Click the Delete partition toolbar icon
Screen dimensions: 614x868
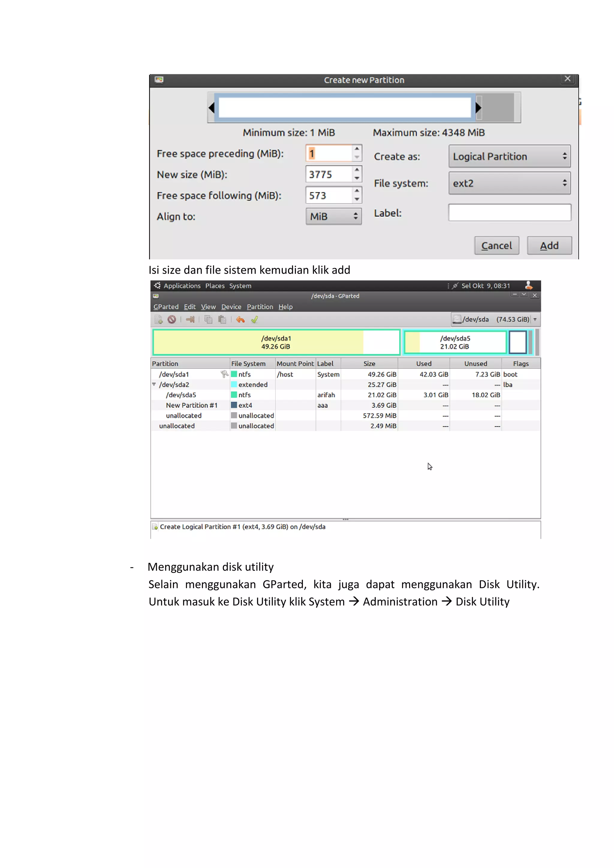click(172, 320)
